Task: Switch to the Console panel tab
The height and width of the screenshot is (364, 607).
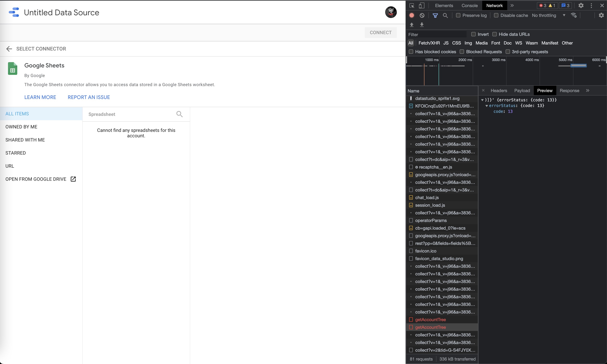Action: pos(469,5)
